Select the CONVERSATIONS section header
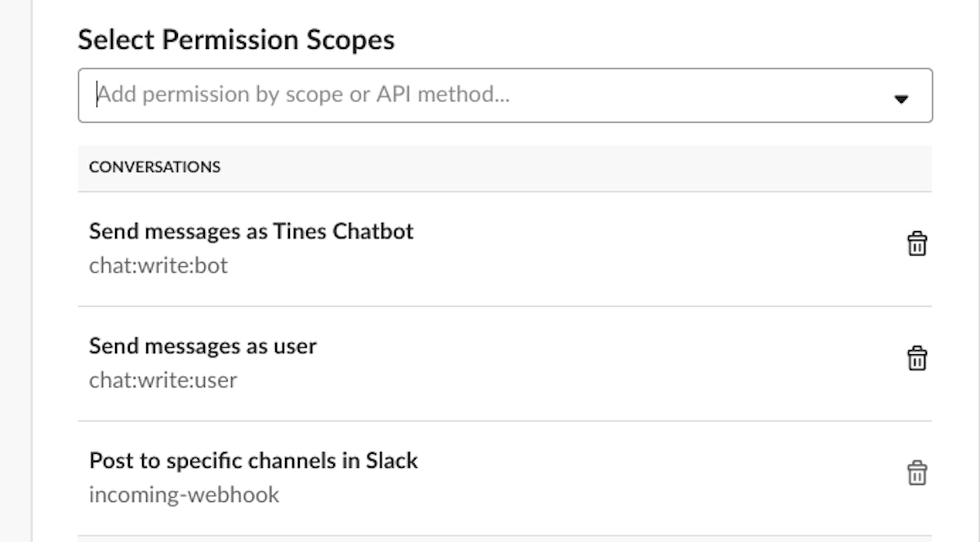 pyautogui.click(x=154, y=167)
